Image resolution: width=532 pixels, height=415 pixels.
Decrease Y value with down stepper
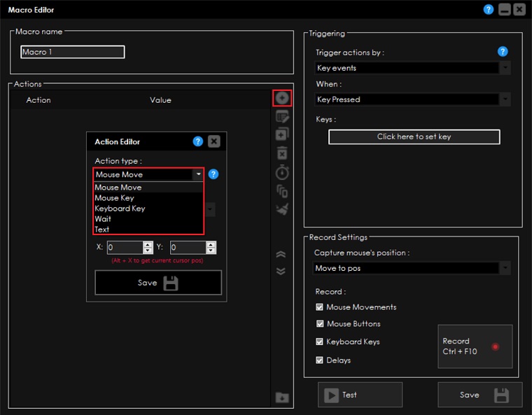[211, 251]
